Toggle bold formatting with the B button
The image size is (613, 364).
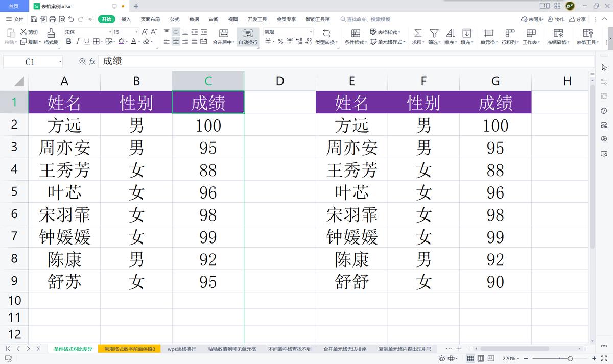click(68, 41)
